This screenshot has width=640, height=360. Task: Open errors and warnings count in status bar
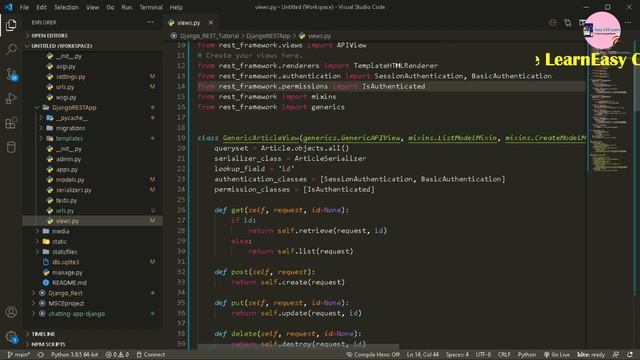click(x=118, y=355)
